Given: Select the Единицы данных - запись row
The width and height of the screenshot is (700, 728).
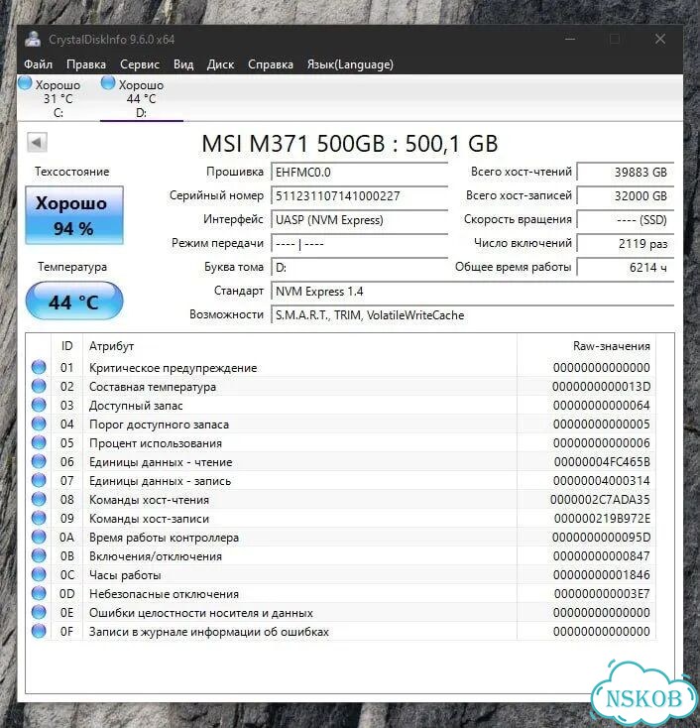Looking at the screenshot, I should pos(341,480).
